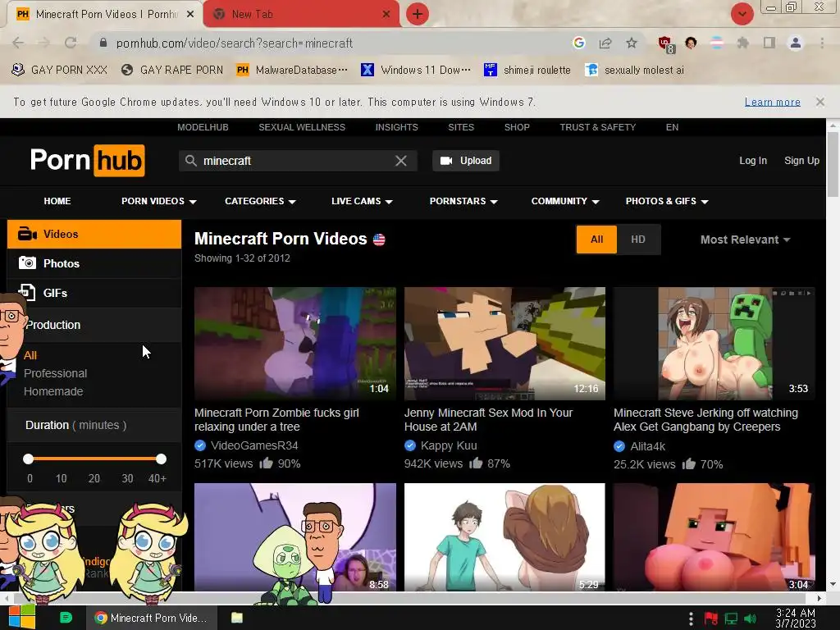Open the tab search dropdown arrow
The height and width of the screenshot is (630, 840).
pos(742,14)
